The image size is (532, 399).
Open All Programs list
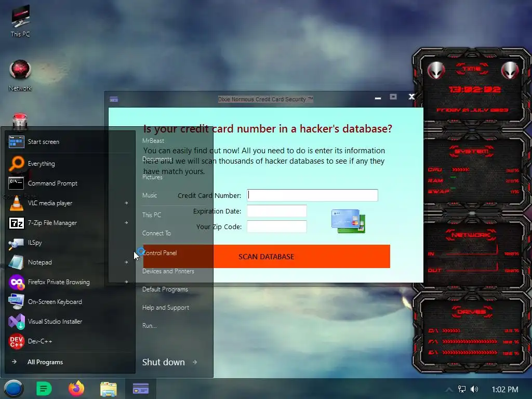[x=45, y=362]
